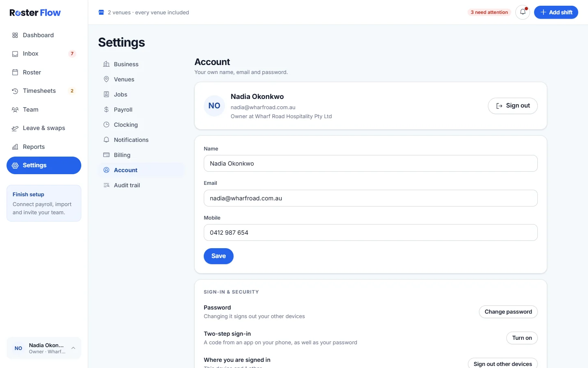Click the Payroll dollar icon
The height and width of the screenshot is (368, 588).
click(107, 110)
